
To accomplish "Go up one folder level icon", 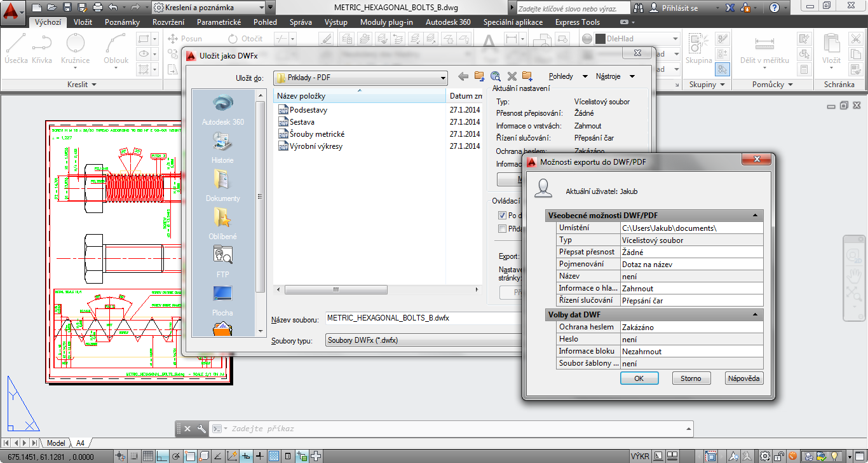I will tap(479, 77).
